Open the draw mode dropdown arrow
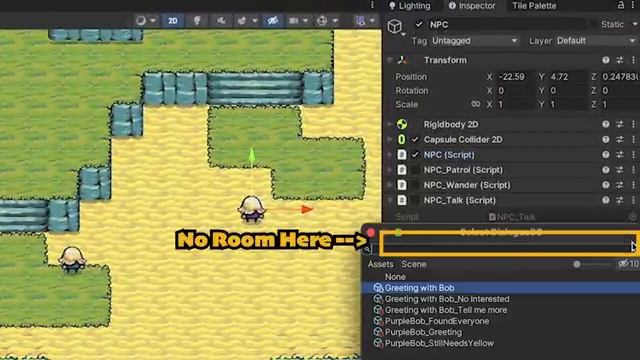This screenshot has height=360, width=640. [x=153, y=20]
